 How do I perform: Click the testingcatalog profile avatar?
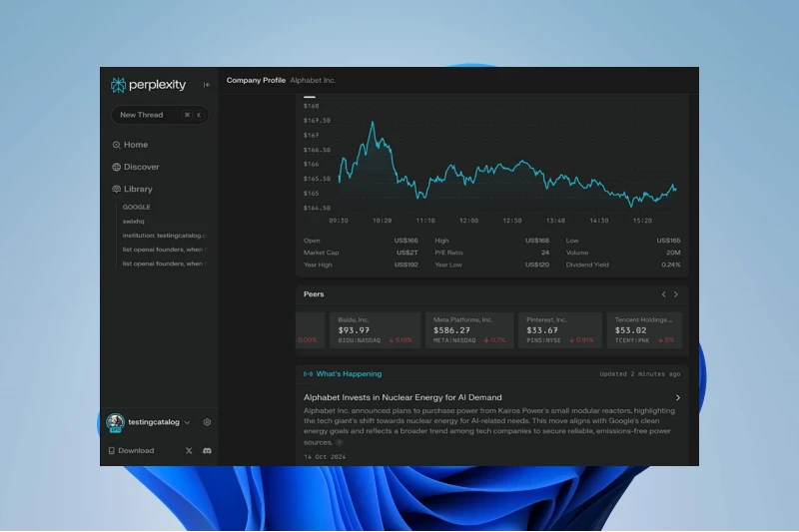(115, 422)
